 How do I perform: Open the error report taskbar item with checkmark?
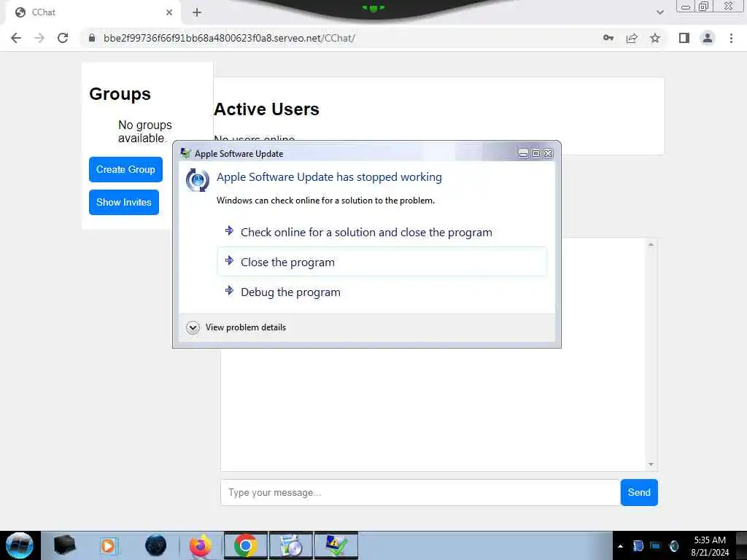[x=336, y=545]
